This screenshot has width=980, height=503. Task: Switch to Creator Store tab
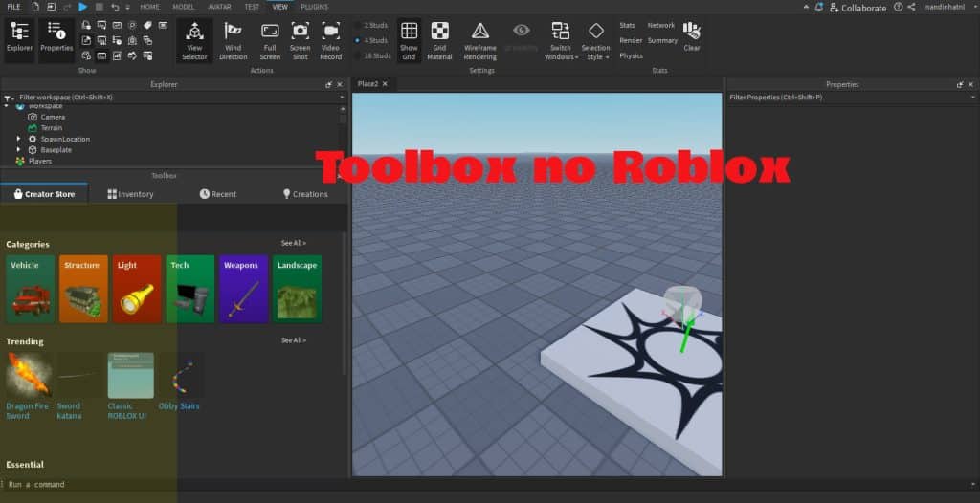[44, 194]
